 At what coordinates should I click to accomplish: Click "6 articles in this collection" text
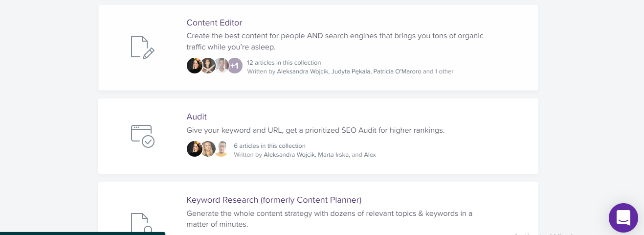[269, 146]
